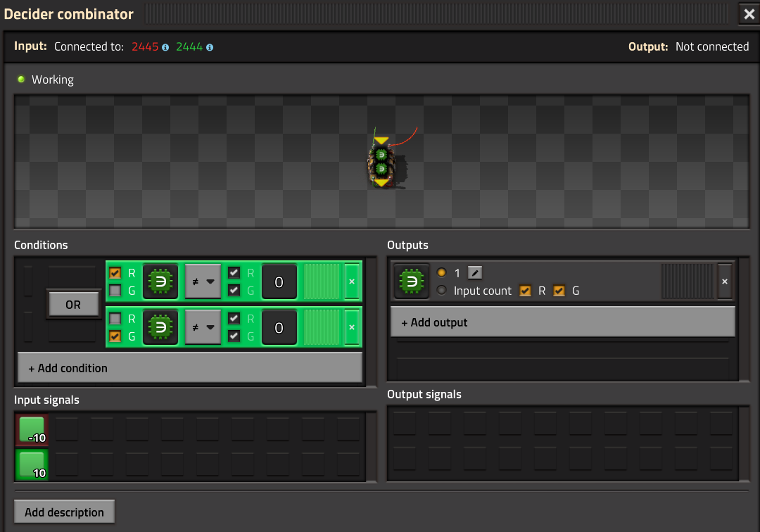This screenshot has height=532, width=760.
Task: Click the signal icon in first condition
Action: [x=160, y=281]
